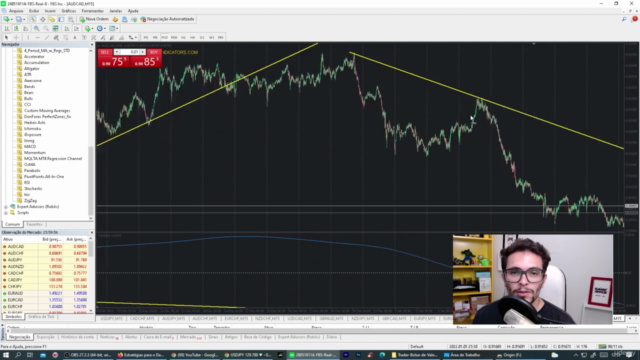Viewport: 640px width, 360px height.
Task: Toggle the Navigator panel icon
Action: (52, 19)
